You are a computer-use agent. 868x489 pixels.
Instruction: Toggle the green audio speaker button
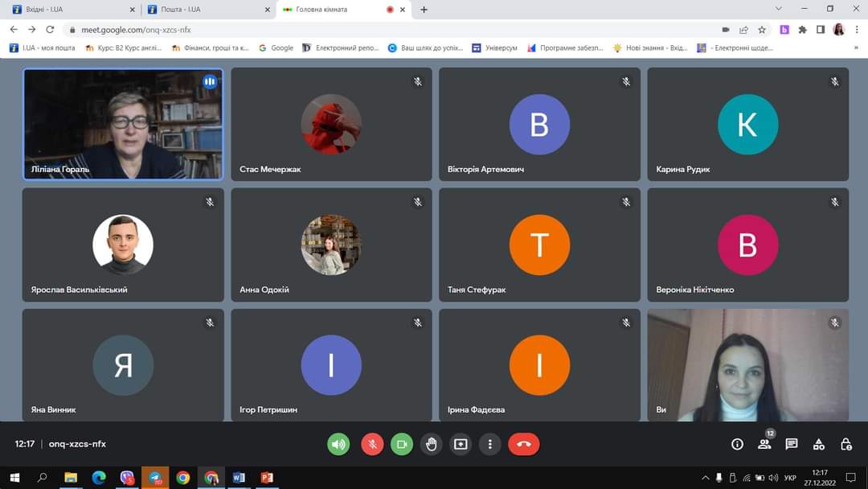point(338,444)
